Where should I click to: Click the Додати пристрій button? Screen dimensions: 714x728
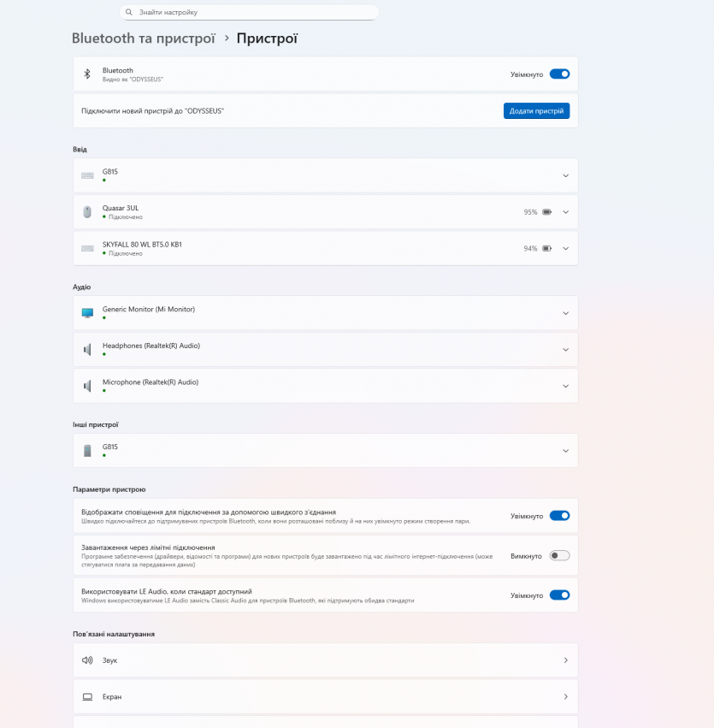pos(536,111)
